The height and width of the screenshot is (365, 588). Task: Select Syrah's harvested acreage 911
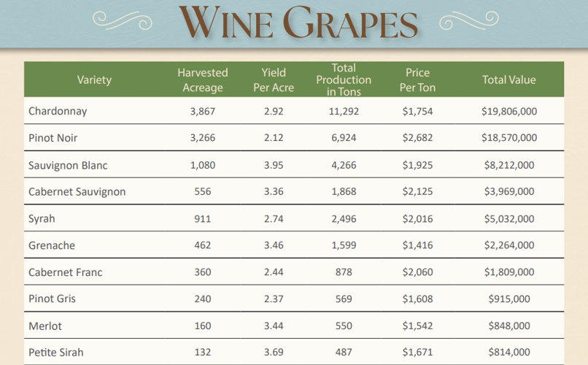pyautogui.click(x=202, y=219)
